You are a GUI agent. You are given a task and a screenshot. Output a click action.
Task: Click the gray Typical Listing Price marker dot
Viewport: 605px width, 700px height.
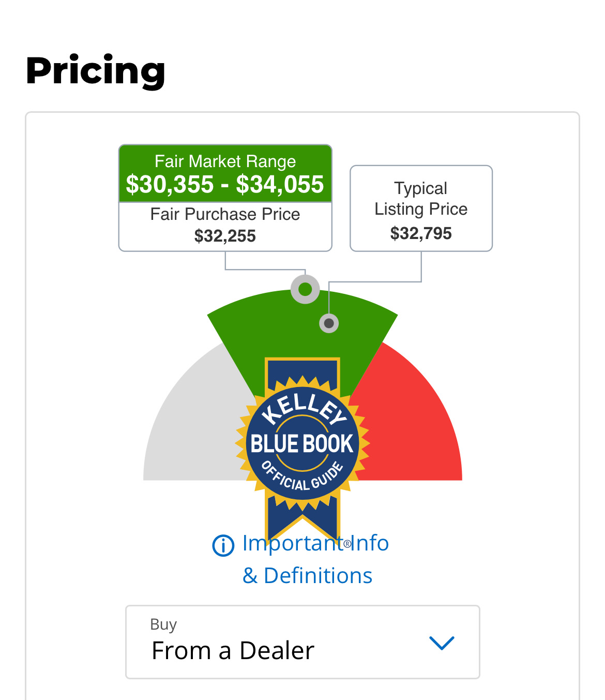329,323
